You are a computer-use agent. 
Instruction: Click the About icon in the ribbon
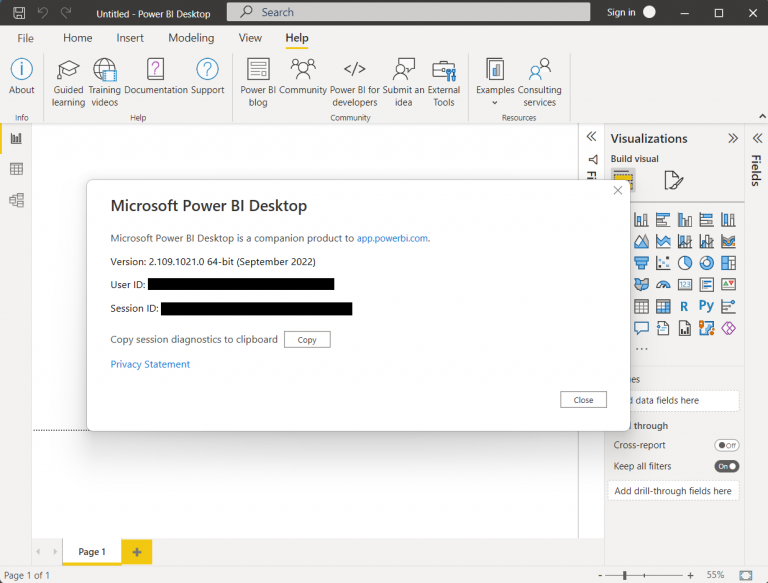(x=21, y=70)
